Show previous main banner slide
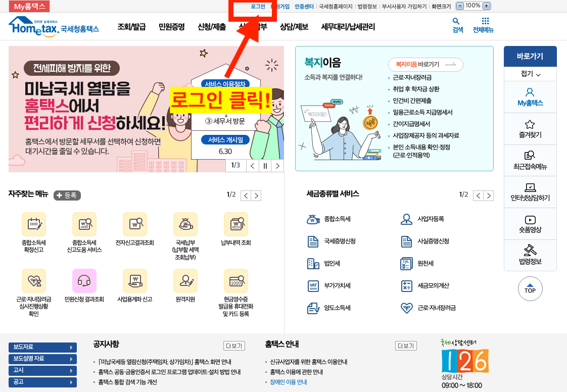Screen dimensions: 567x392 click(x=252, y=166)
